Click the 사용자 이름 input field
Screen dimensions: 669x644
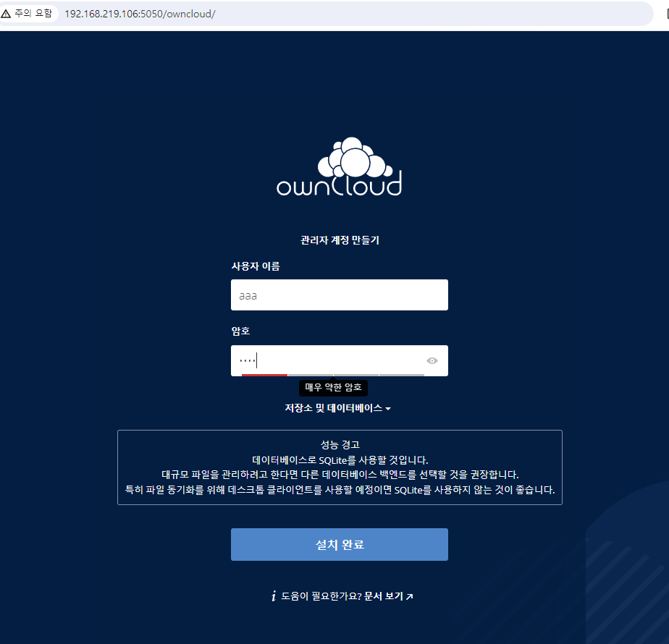pyautogui.click(x=339, y=295)
